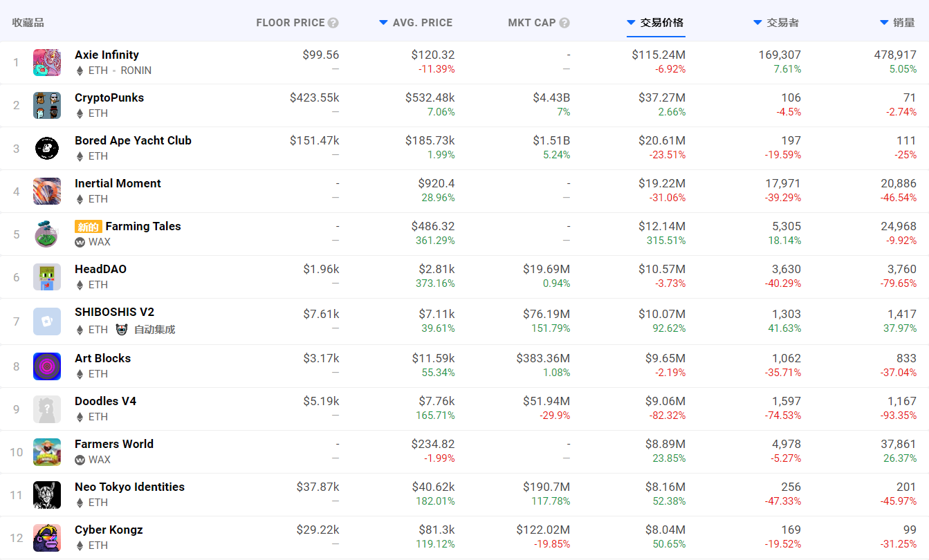Open the Axie Infinity collection link
Viewport: 929px width, 560px height.
(x=107, y=55)
